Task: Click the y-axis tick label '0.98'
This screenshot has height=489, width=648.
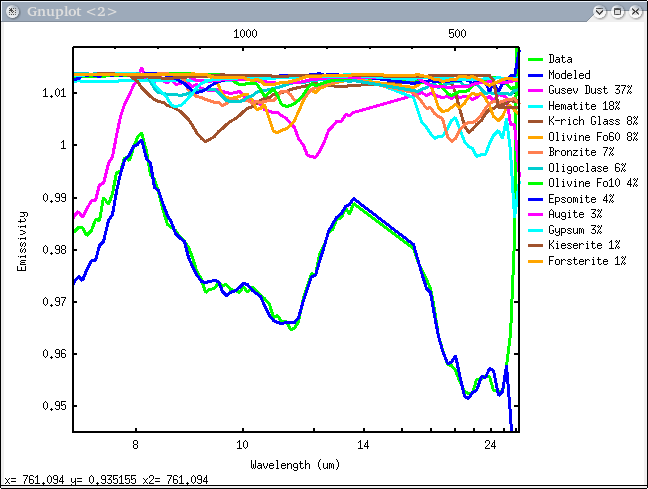Action: coord(54,250)
